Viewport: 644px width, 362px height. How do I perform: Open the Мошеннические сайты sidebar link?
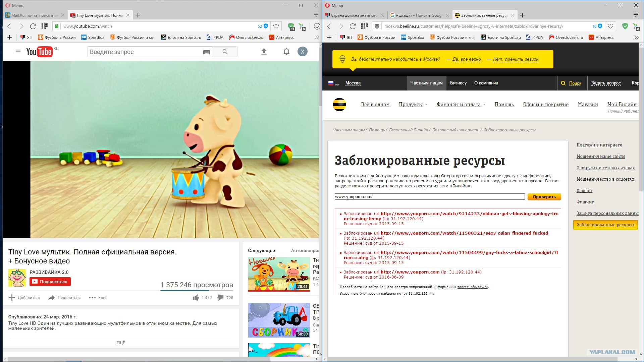click(601, 157)
